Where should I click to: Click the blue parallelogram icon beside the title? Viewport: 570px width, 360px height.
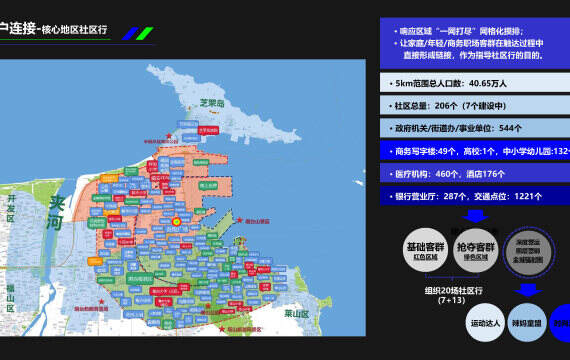[x=130, y=33]
